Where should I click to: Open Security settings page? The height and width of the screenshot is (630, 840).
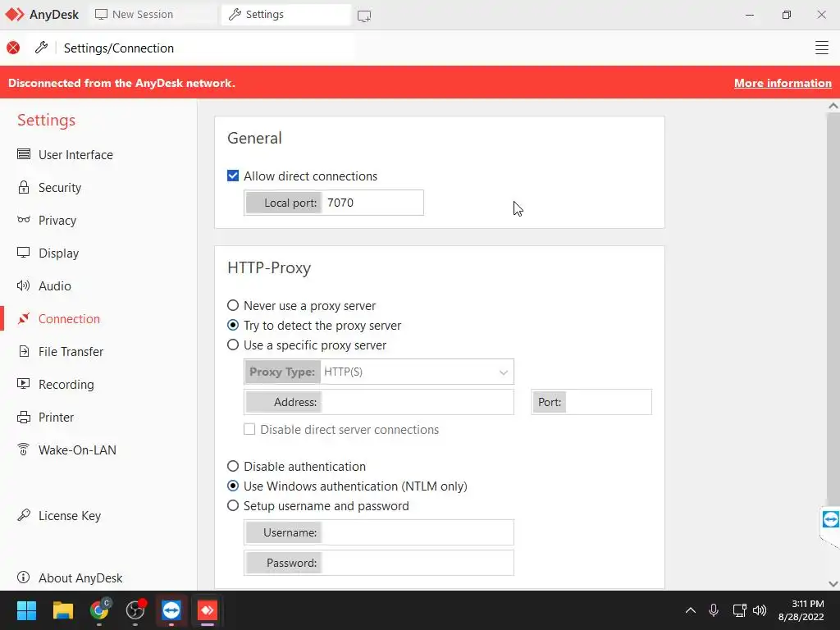pos(60,188)
